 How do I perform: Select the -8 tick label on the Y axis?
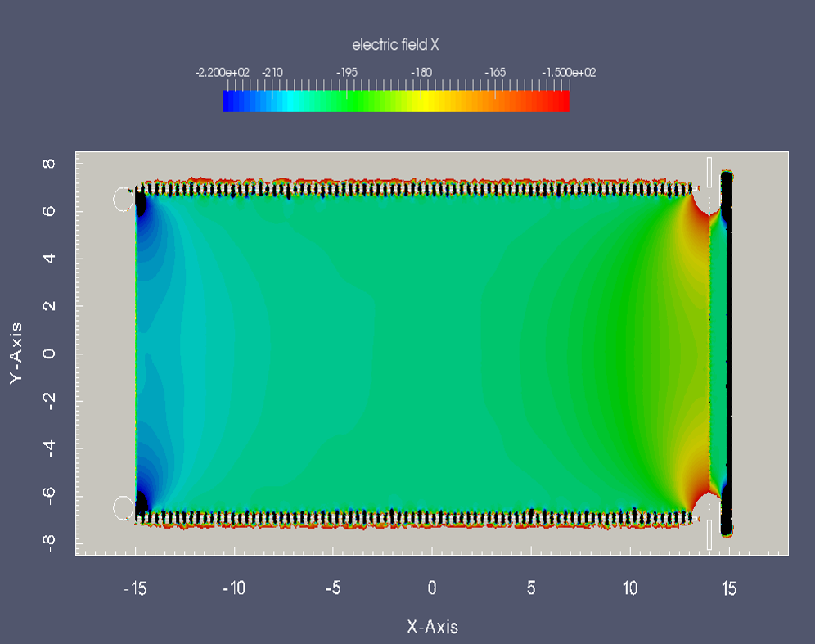[47, 543]
